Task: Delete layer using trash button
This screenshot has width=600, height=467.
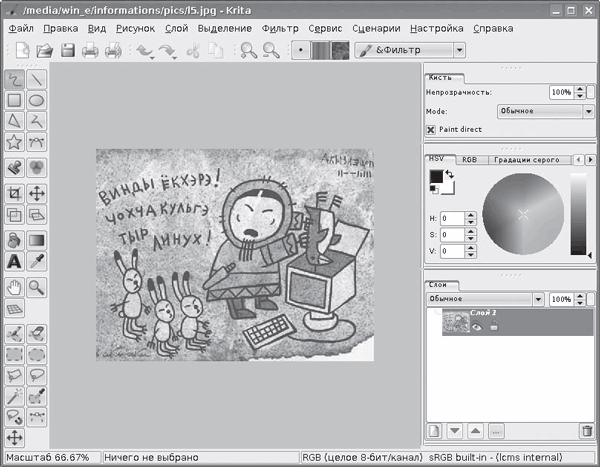Action: pos(586,431)
